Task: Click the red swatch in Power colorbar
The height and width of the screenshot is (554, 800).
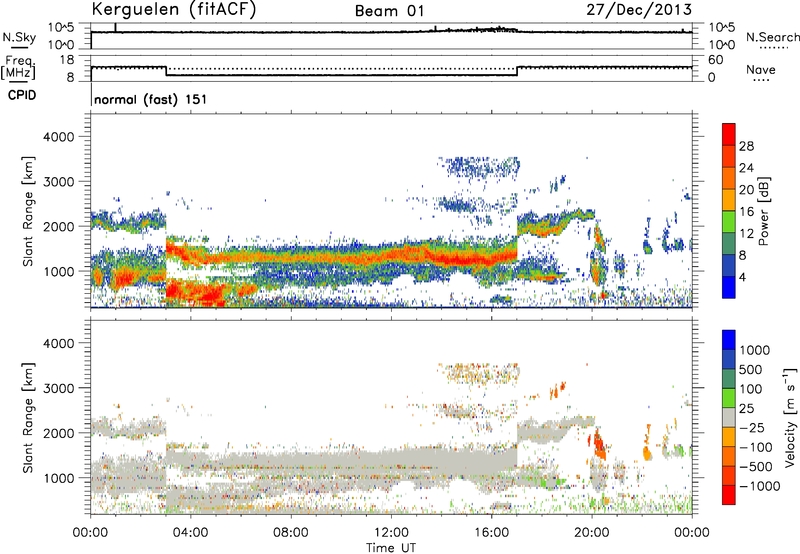Action: pos(729,134)
